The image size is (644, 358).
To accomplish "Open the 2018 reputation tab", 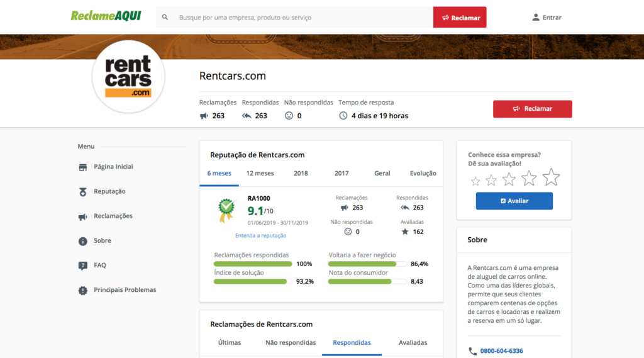I will click(x=301, y=174).
